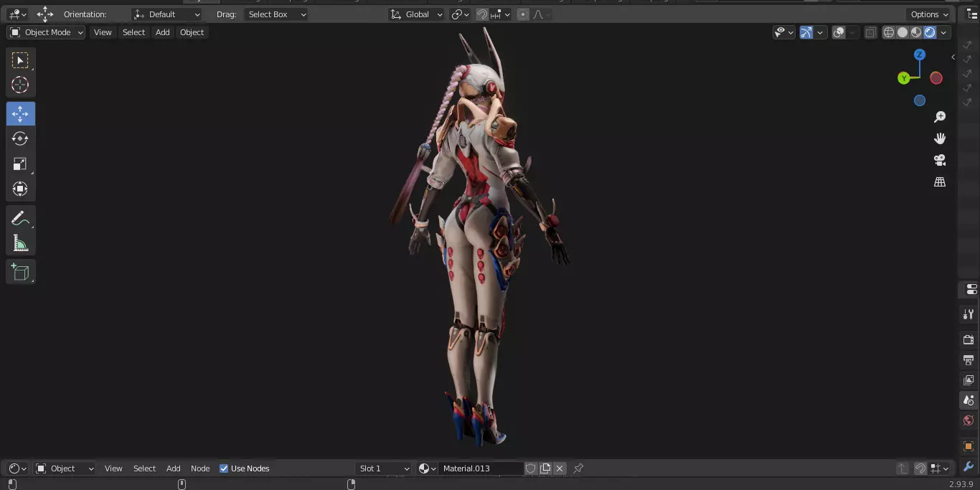Toggle camera view icon
Viewport: 980px width, 490px height.
(940, 160)
